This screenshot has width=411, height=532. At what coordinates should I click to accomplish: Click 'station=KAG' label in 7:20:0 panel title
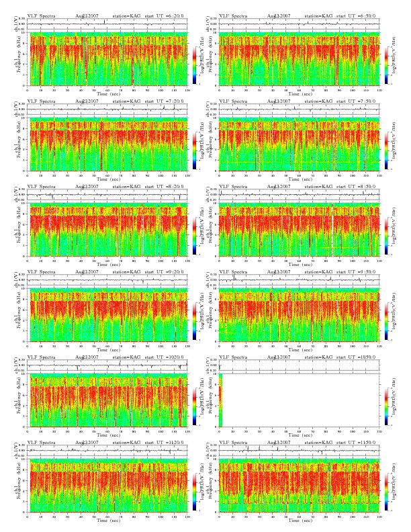[126, 101]
